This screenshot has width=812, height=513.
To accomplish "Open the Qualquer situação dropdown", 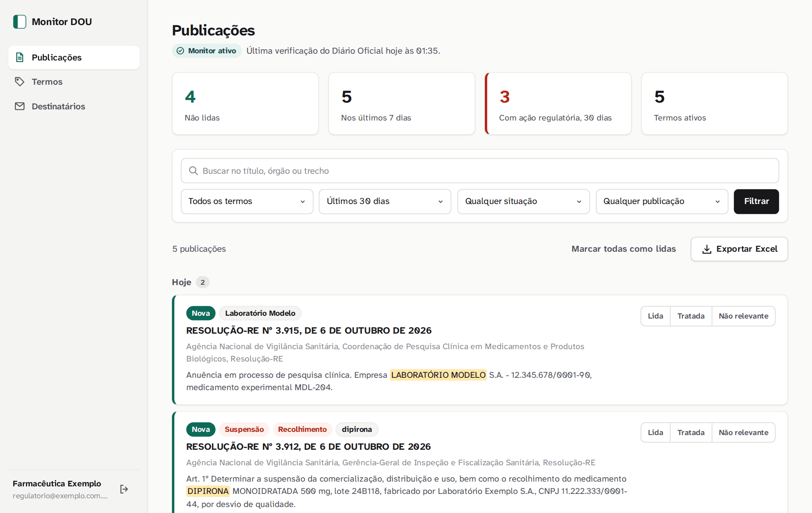I will 523,201.
